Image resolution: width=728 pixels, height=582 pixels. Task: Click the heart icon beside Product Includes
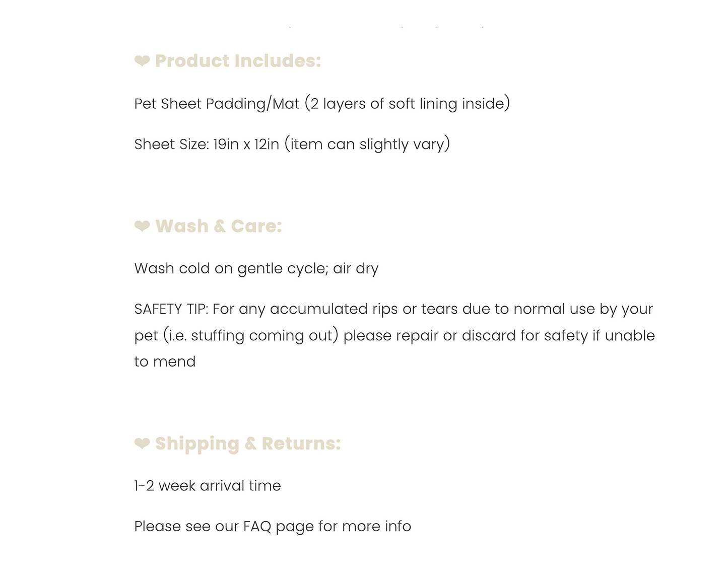(142, 61)
